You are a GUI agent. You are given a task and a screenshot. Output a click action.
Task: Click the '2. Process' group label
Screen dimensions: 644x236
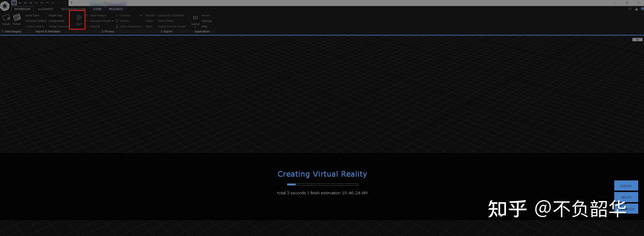tap(108, 31)
